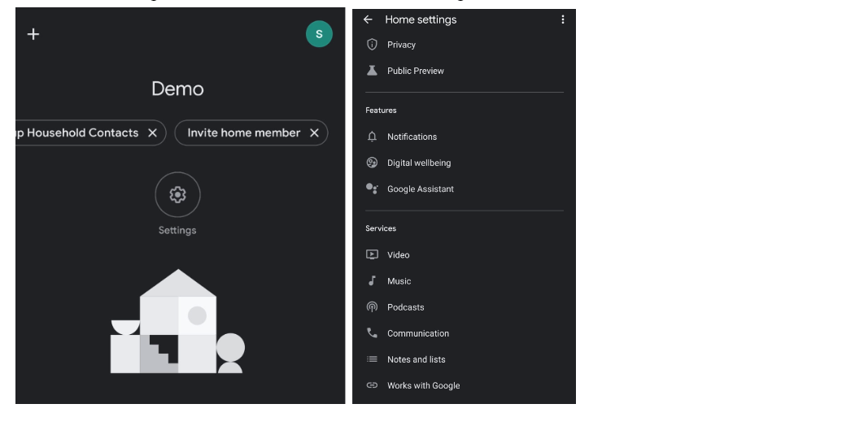
Task: Open Works with Google link
Action: (x=464, y=386)
